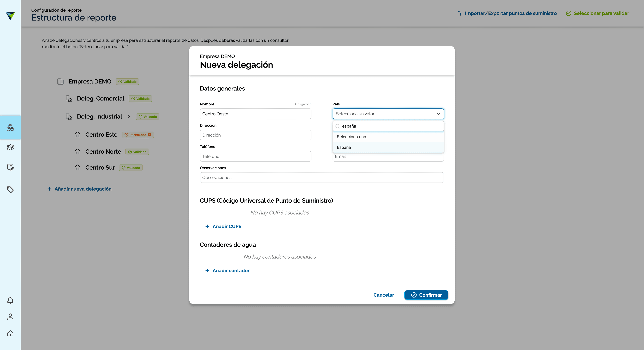The height and width of the screenshot is (350, 644).
Task: Click Añadir CUPS link
Action: [x=223, y=226]
